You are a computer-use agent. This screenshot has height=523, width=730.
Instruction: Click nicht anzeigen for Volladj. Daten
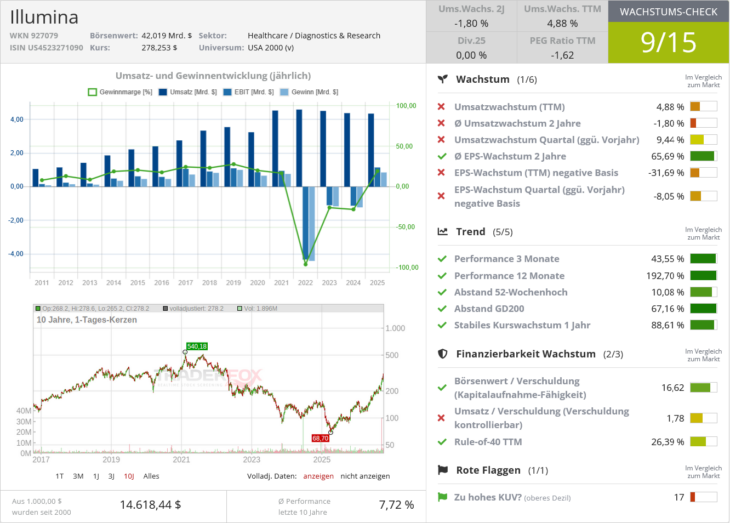click(x=365, y=476)
